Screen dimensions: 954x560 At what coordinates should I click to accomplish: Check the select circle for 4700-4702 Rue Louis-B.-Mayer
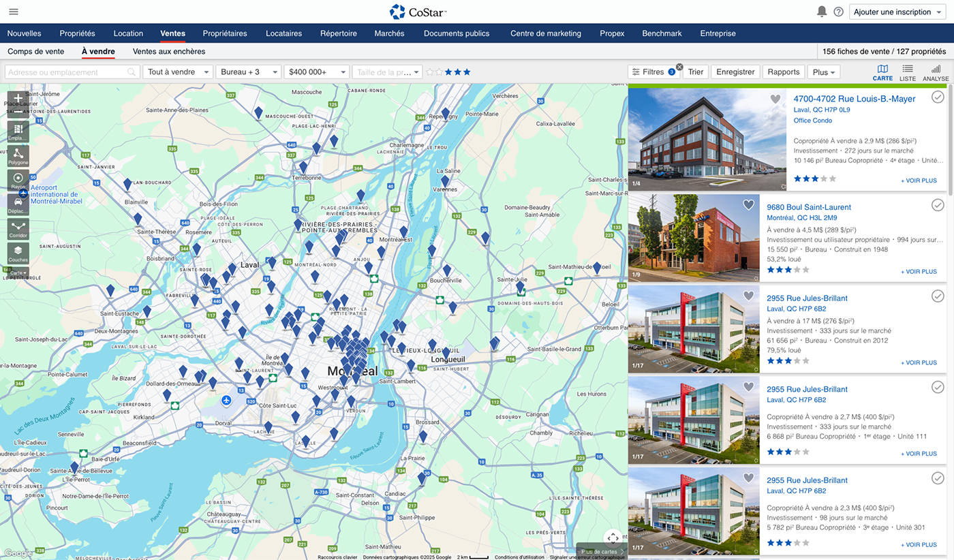[938, 97]
